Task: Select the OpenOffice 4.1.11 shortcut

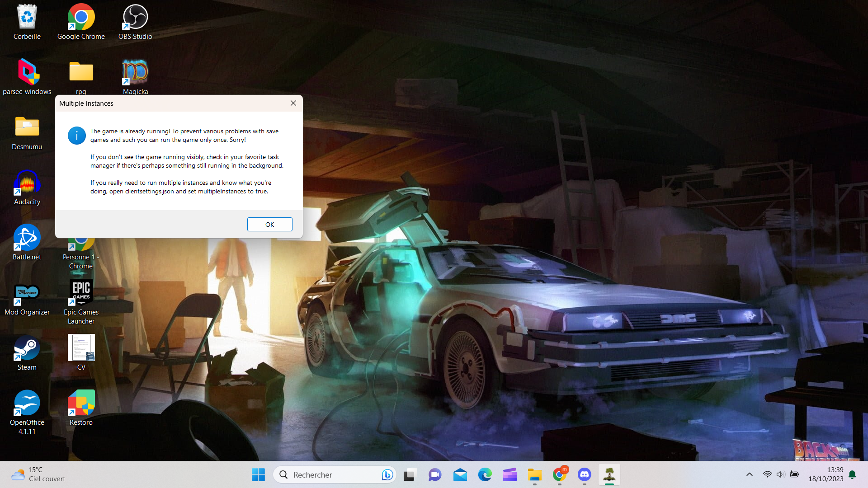Action: click(27, 403)
